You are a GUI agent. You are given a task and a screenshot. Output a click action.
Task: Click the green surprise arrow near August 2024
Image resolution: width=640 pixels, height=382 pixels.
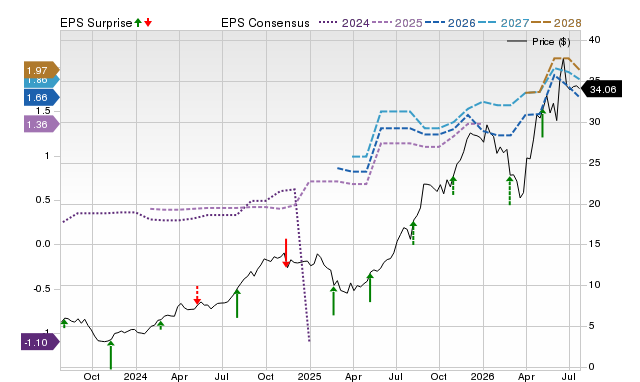[237, 304]
